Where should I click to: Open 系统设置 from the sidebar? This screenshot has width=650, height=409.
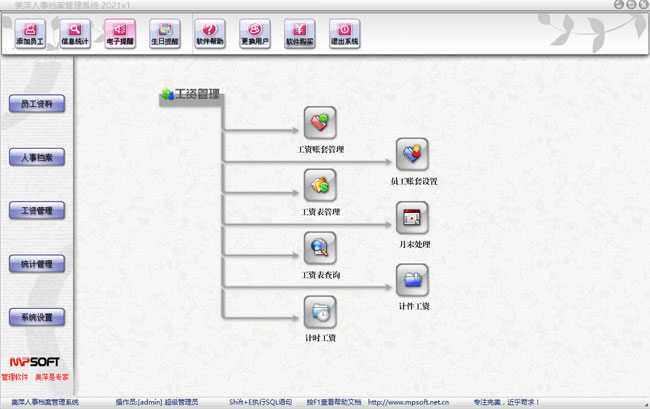pos(37,317)
